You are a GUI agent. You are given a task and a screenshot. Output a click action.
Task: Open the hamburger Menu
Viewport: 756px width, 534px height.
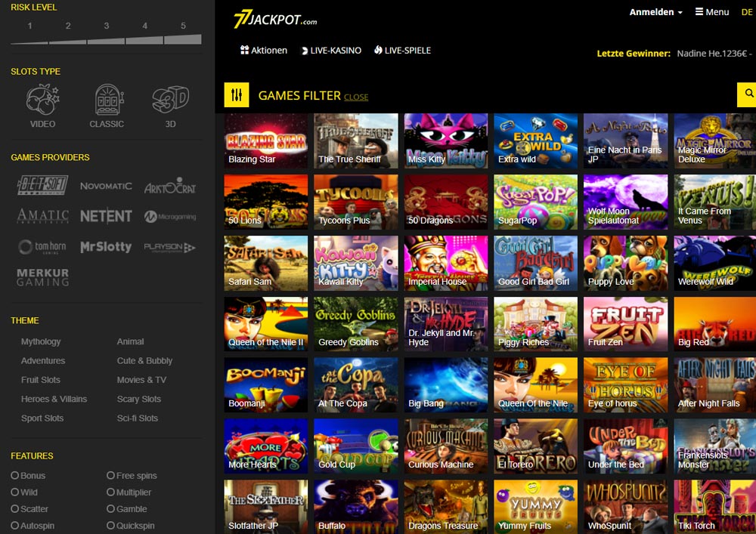click(712, 12)
